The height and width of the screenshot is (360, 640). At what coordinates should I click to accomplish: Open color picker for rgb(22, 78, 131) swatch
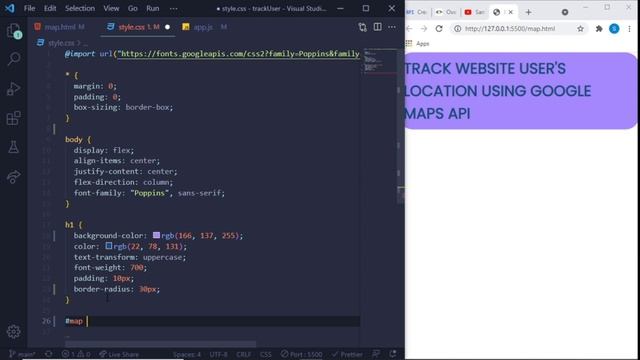pos(109,246)
